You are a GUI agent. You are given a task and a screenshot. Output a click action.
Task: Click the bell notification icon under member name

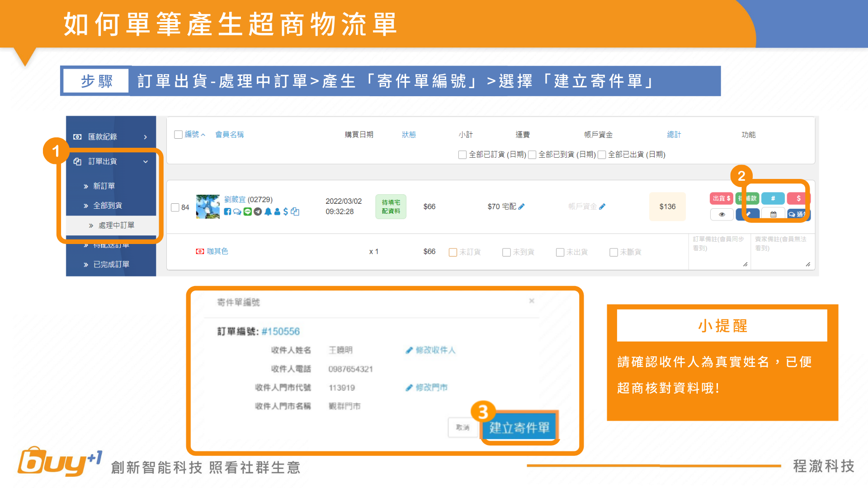point(268,211)
